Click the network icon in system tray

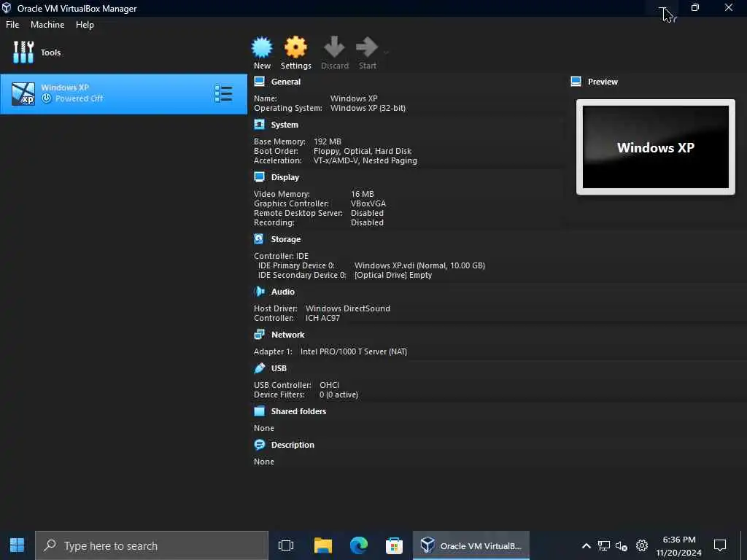[x=603, y=545]
